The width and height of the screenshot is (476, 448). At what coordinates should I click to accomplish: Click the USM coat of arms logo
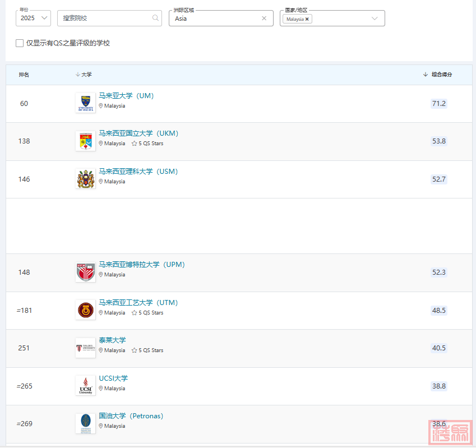(x=86, y=179)
